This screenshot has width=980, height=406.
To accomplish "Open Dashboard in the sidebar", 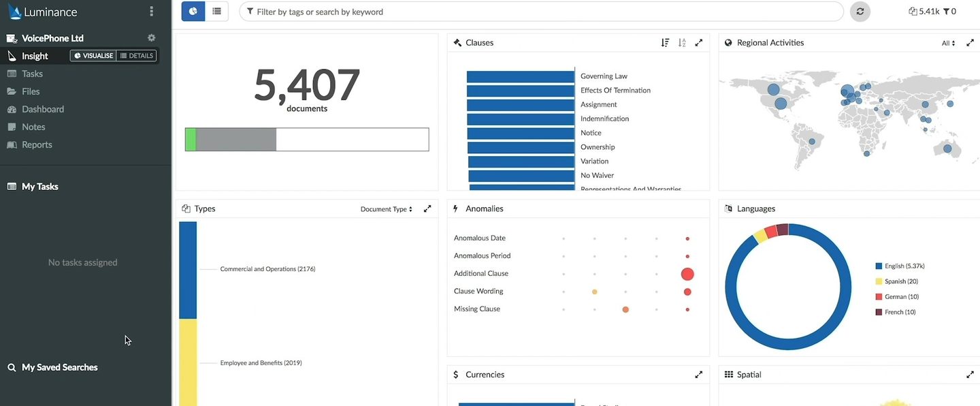I will (43, 109).
